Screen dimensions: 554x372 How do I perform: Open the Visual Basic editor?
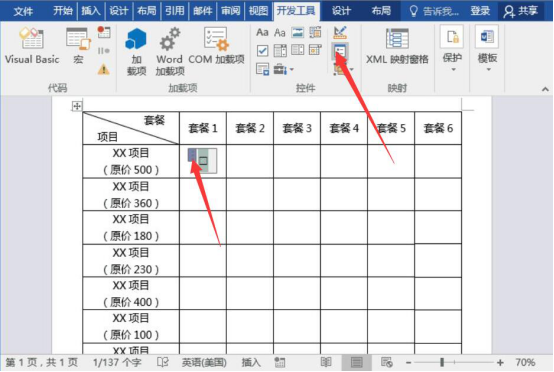(32, 46)
